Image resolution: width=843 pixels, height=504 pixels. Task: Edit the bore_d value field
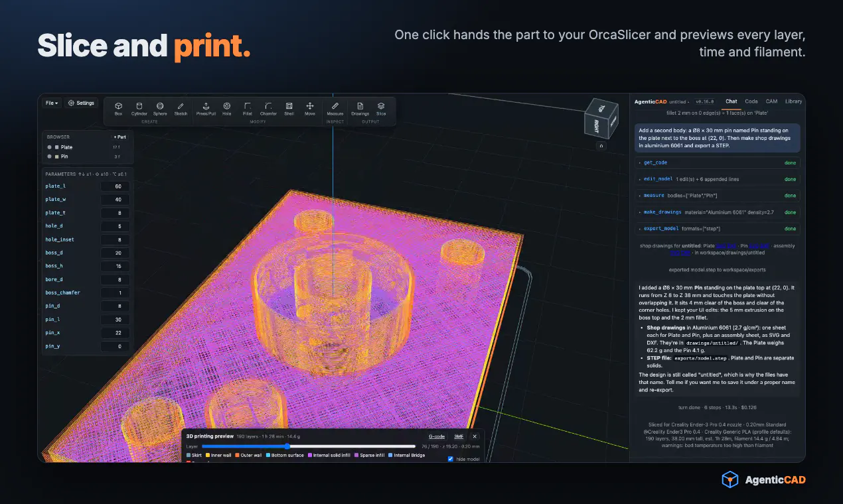click(115, 279)
